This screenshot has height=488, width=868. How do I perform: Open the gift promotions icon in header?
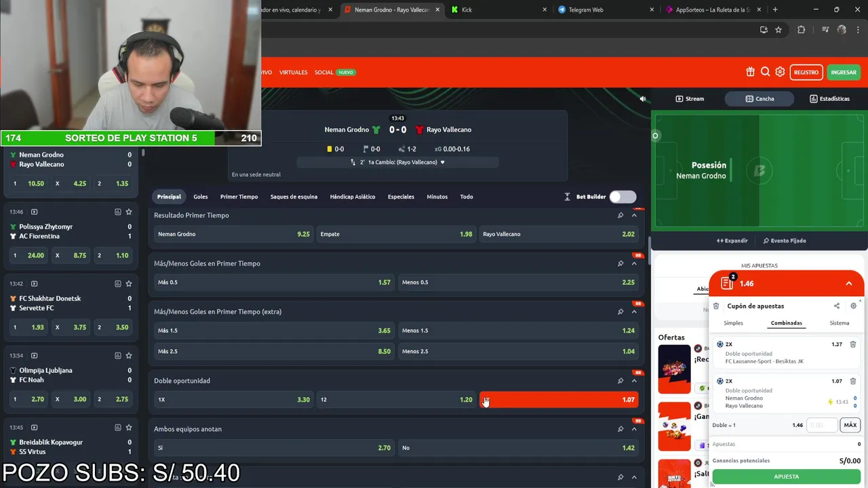click(x=750, y=72)
